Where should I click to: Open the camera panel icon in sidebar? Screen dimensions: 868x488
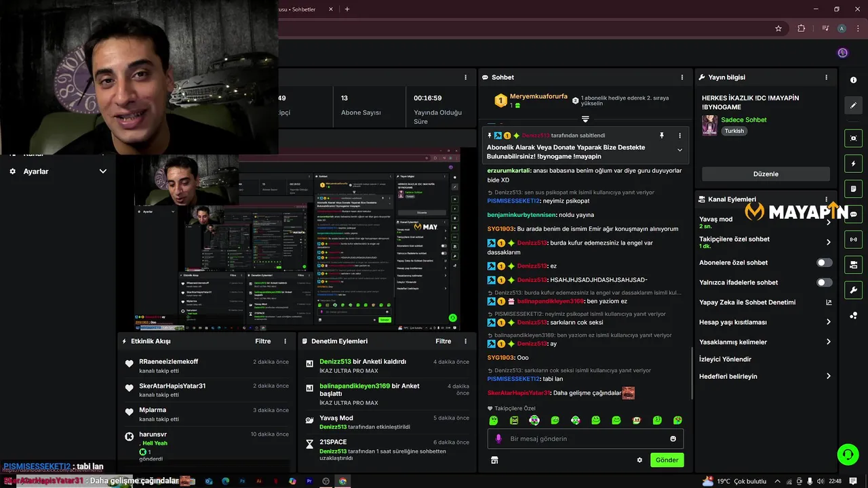[x=853, y=264]
